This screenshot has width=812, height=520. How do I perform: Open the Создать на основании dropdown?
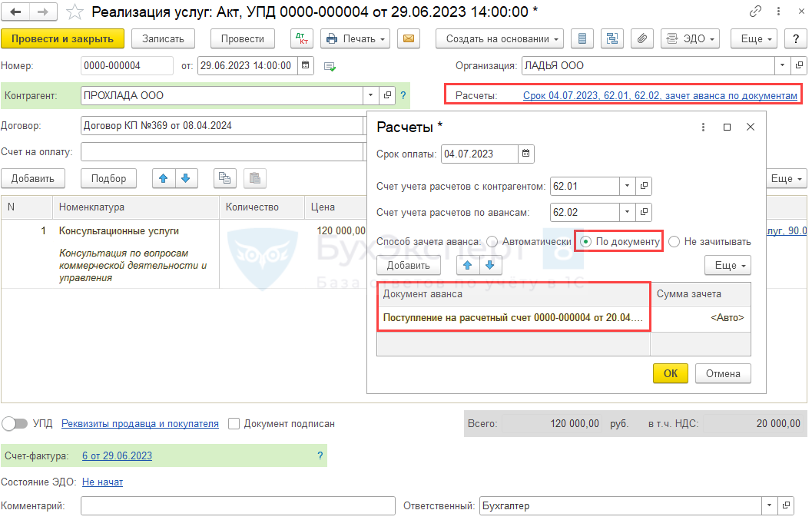pyautogui.click(x=500, y=39)
